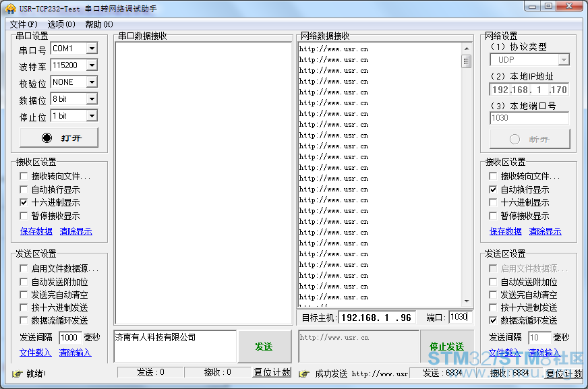Click network receive scrollbar up arrow
The image size is (588, 389).
click(467, 49)
